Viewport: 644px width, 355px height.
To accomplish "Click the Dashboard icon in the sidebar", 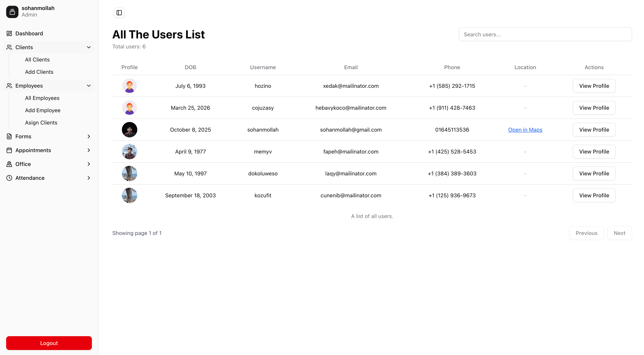I will 9,33.
